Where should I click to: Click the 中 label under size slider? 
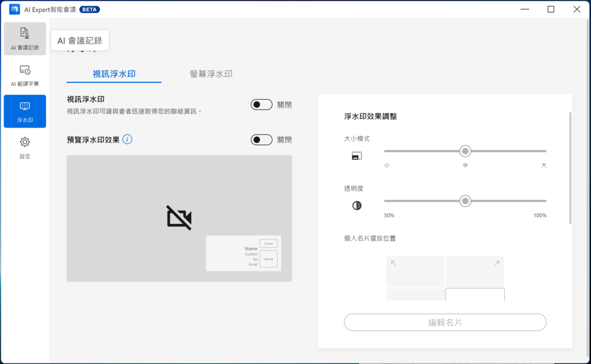point(466,166)
